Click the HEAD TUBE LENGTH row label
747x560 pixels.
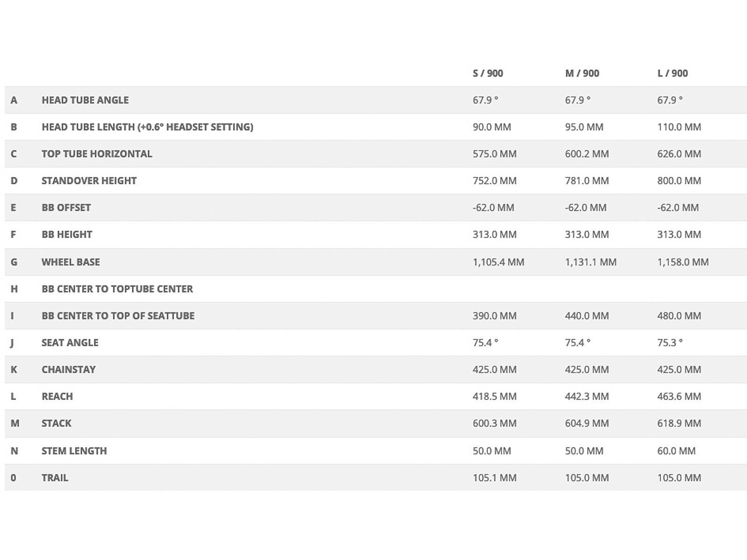pos(147,127)
